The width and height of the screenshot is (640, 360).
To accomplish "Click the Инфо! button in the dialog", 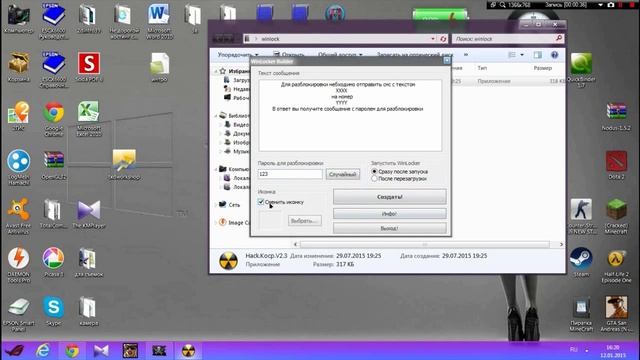I will click(x=389, y=213).
